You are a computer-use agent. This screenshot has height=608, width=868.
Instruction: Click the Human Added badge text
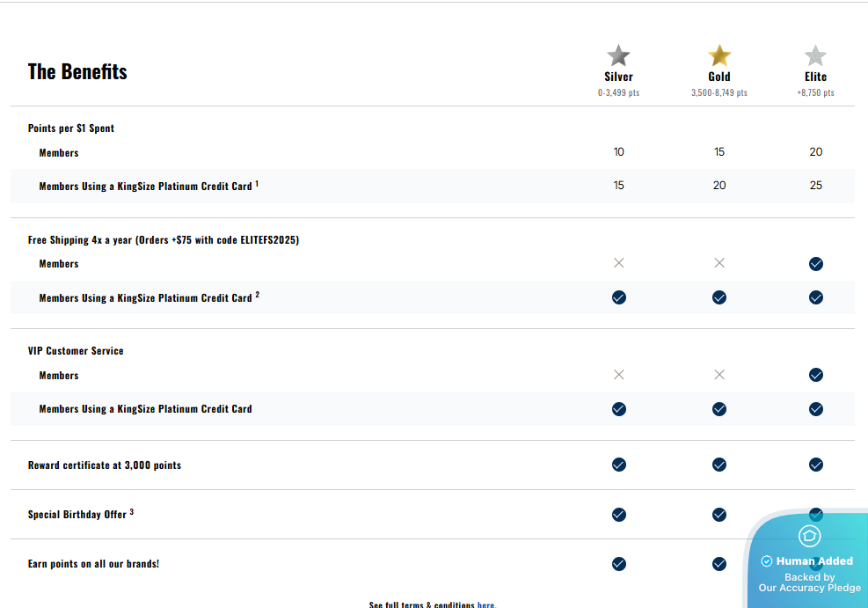814,561
